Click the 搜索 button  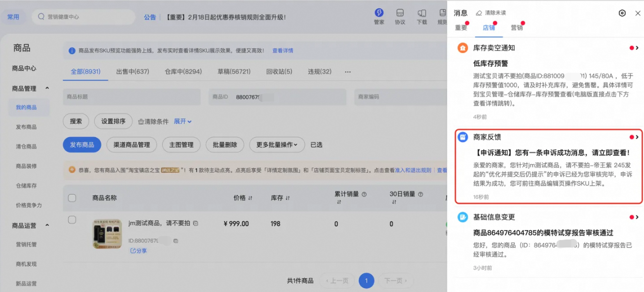coord(76,121)
